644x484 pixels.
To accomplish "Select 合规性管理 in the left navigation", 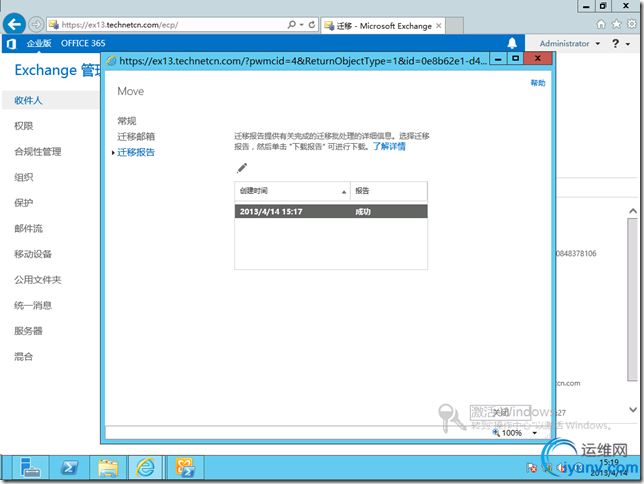I will coord(38,152).
